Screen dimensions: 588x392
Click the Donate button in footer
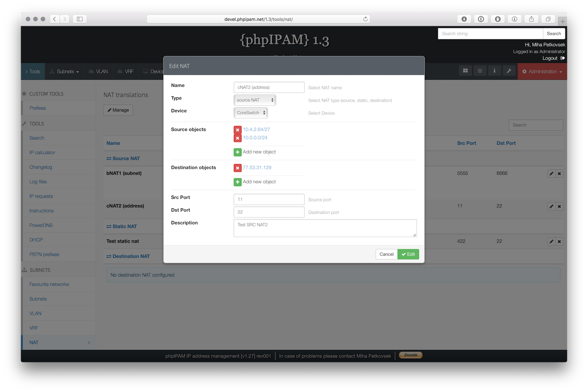coord(411,355)
